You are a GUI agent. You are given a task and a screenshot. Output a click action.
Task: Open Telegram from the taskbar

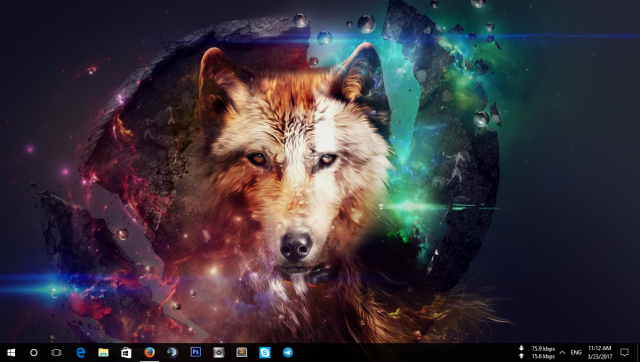tap(288, 352)
